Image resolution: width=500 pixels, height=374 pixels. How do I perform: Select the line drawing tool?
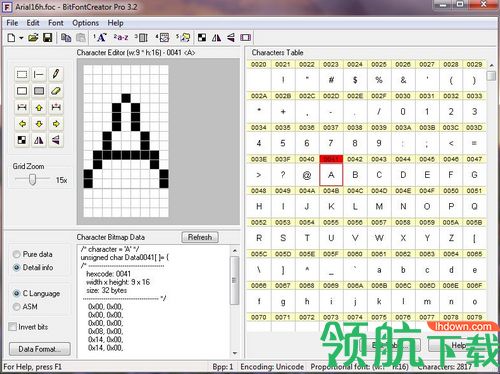39,74
